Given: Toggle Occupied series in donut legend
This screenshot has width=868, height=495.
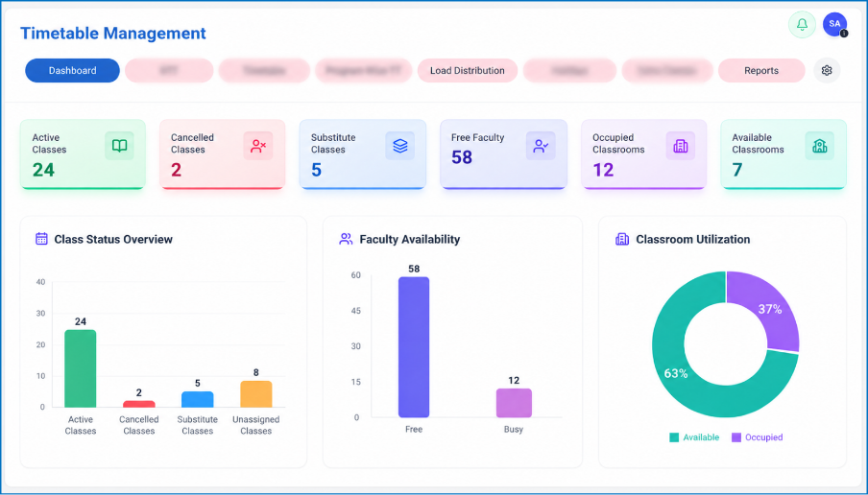Looking at the screenshot, I should pos(758,436).
